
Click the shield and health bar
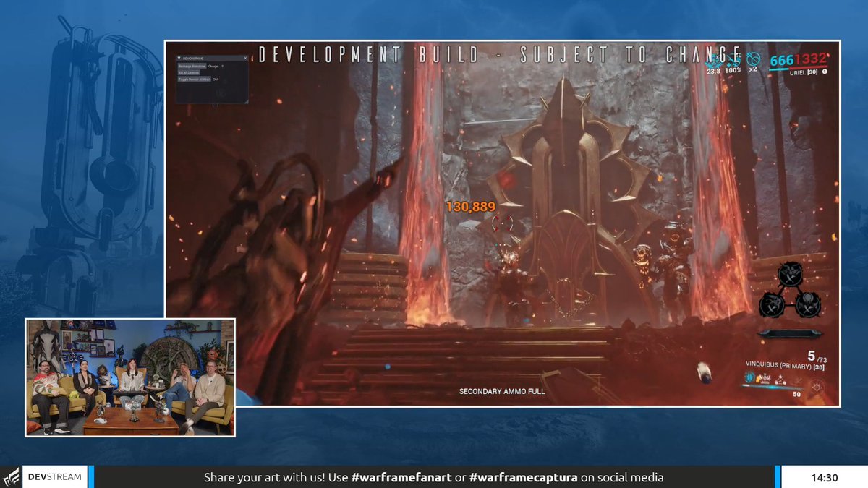pos(798,68)
